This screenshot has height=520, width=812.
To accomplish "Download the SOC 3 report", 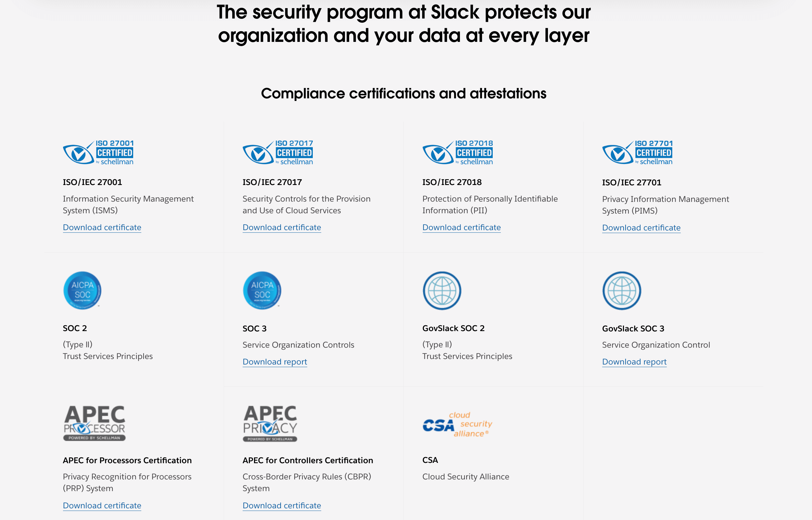I will point(274,362).
